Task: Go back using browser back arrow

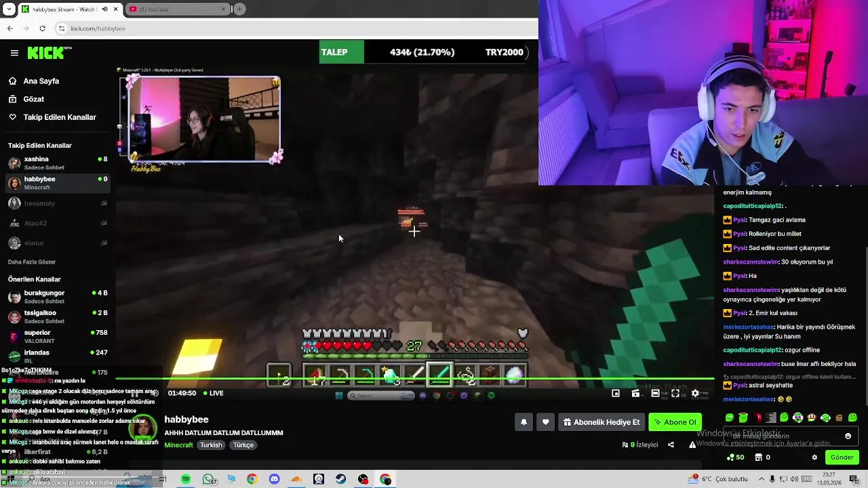Action: 9,28
